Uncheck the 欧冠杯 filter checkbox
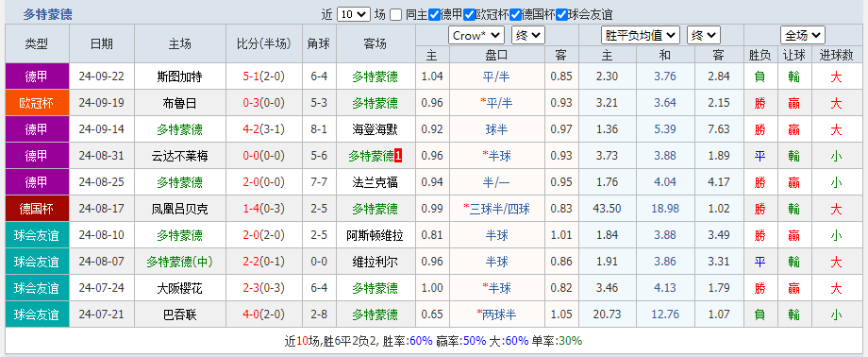 tap(470, 15)
